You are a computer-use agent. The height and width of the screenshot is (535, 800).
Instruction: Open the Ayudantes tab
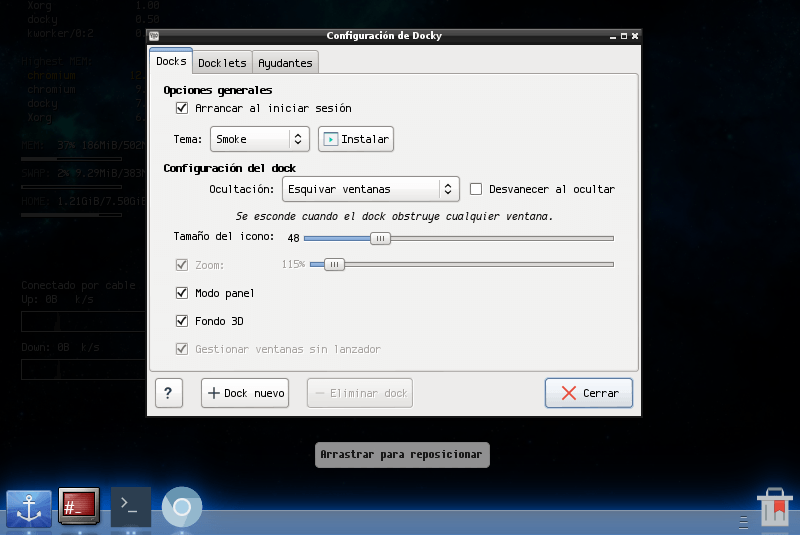[x=285, y=63]
